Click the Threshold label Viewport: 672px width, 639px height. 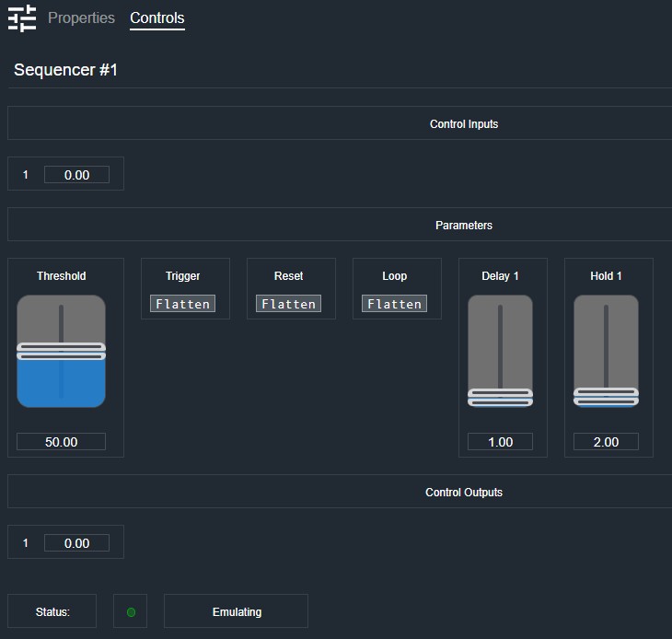[x=62, y=275]
